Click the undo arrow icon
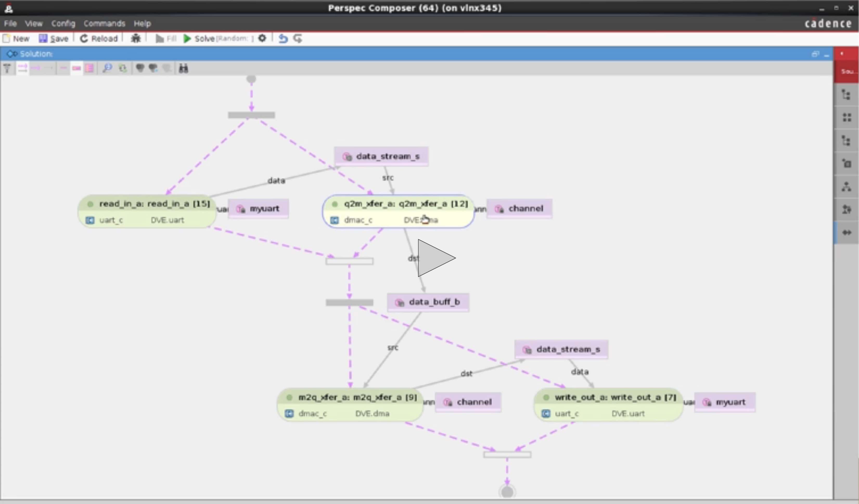This screenshot has width=859, height=504. (x=283, y=38)
